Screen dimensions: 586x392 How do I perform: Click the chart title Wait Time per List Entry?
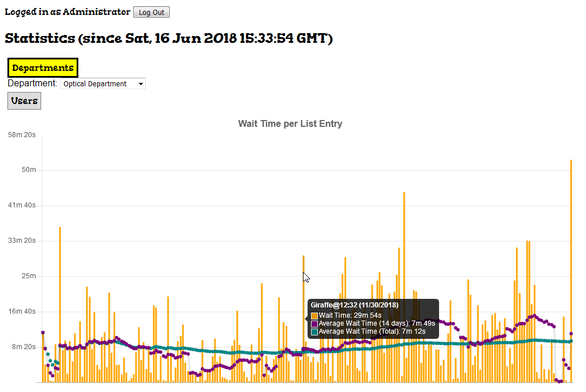point(290,124)
